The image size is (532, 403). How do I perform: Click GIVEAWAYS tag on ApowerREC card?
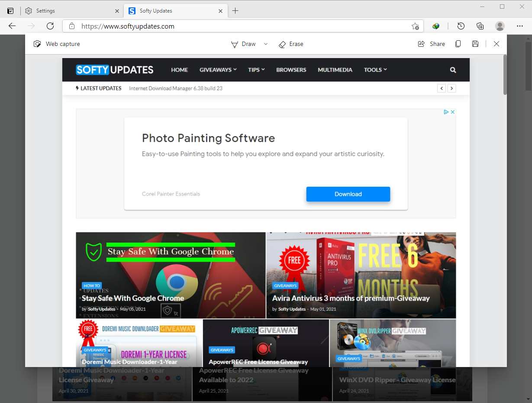222,350
